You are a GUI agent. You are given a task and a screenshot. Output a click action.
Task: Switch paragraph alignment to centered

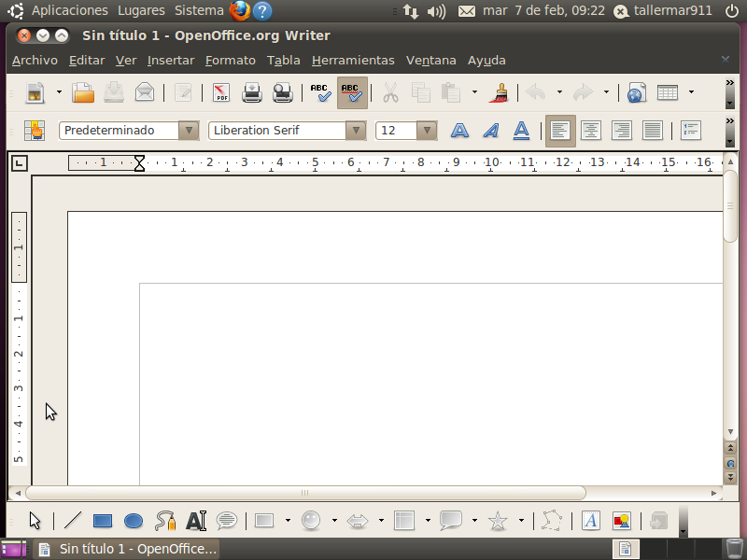click(x=590, y=130)
